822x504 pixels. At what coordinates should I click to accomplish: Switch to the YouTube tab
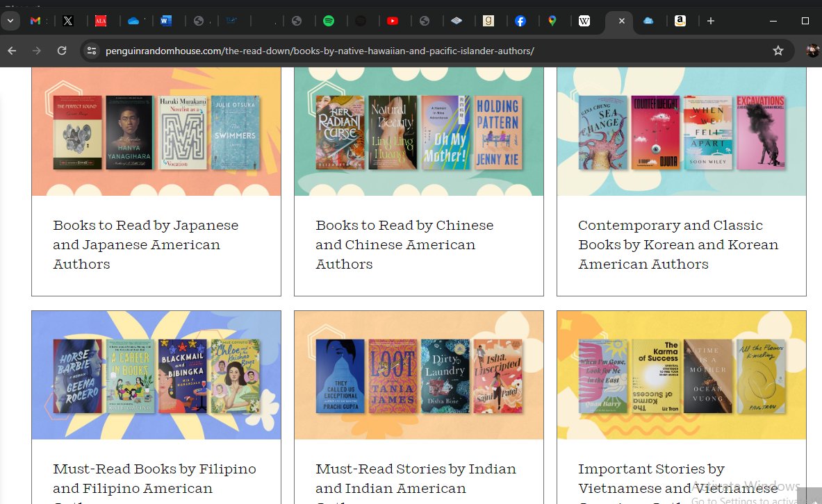coord(393,21)
